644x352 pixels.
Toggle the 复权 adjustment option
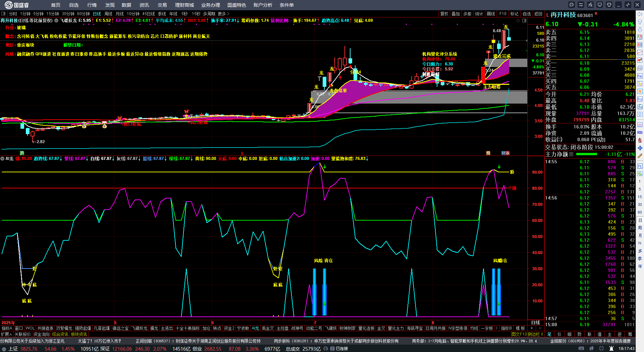point(444,14)
